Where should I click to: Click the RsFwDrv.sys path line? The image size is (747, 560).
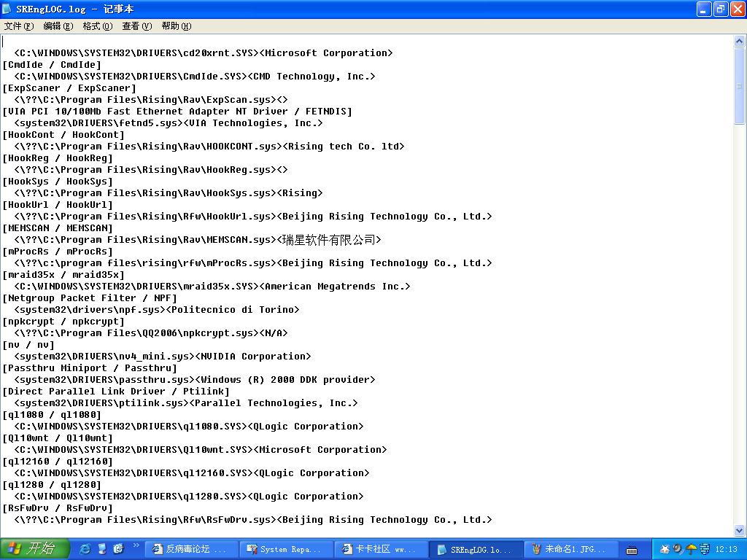coord(253,519)
